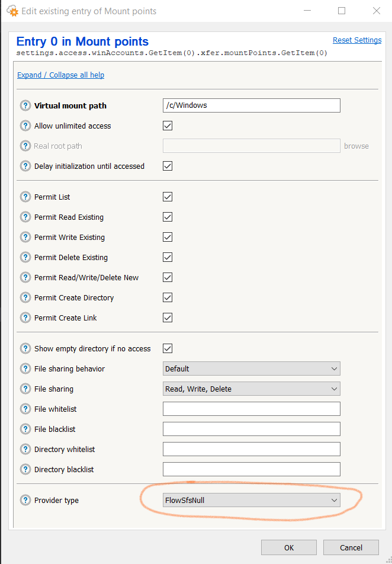Click Expand / Collapse all help link

click(x=60, y=75)
